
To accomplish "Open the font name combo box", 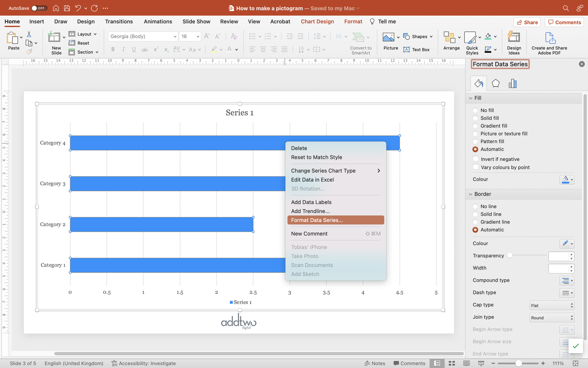I will 143,36.
